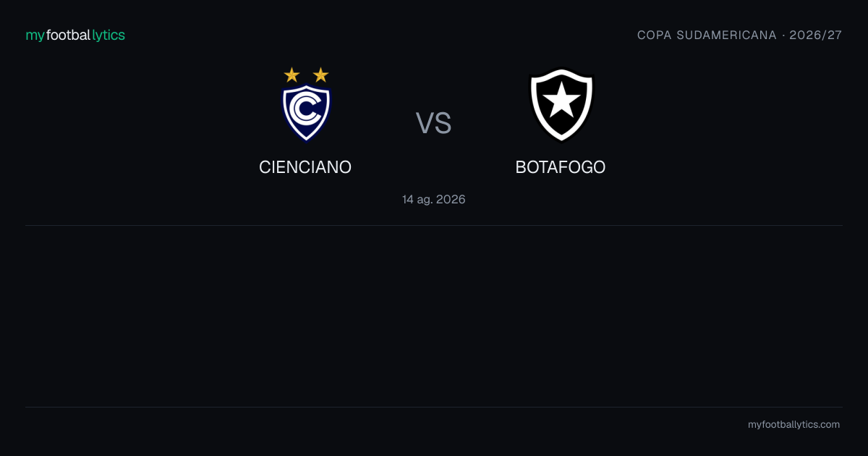Select the BOTAFOGO team name

[x=561, y=167]
